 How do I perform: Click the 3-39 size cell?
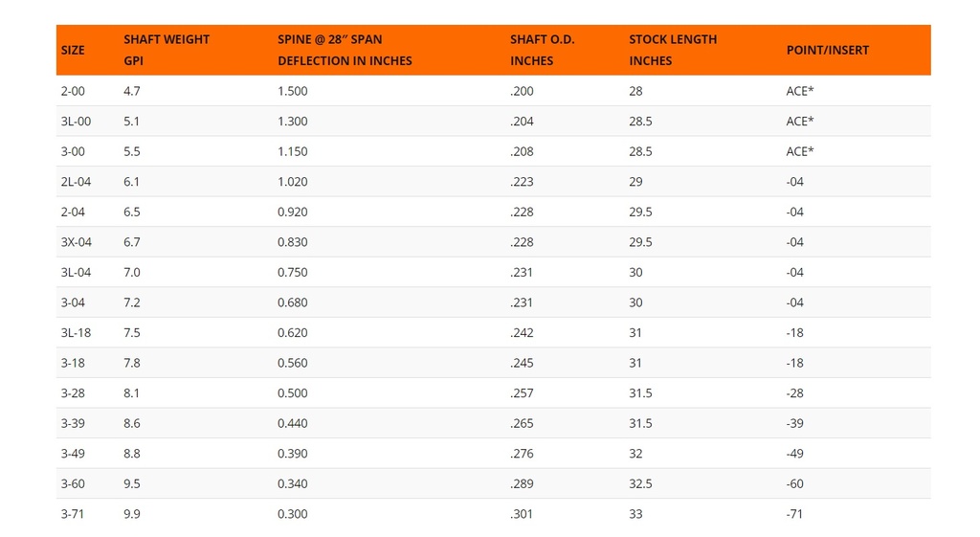pos(73,423)
